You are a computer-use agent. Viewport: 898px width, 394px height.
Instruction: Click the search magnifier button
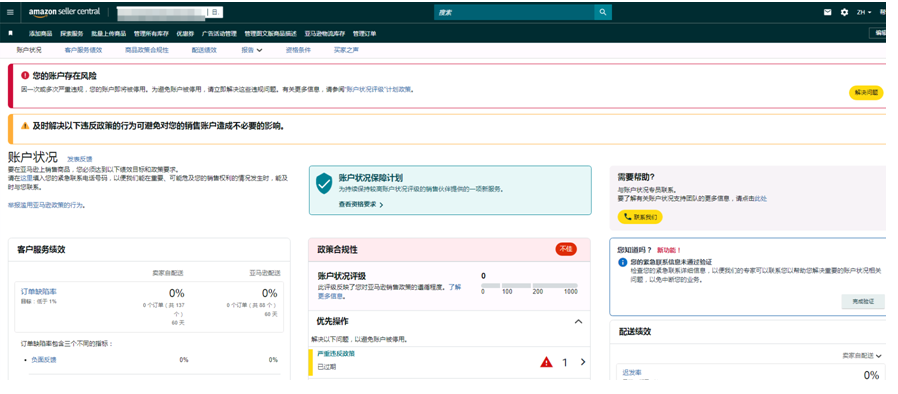click(602, 12)
